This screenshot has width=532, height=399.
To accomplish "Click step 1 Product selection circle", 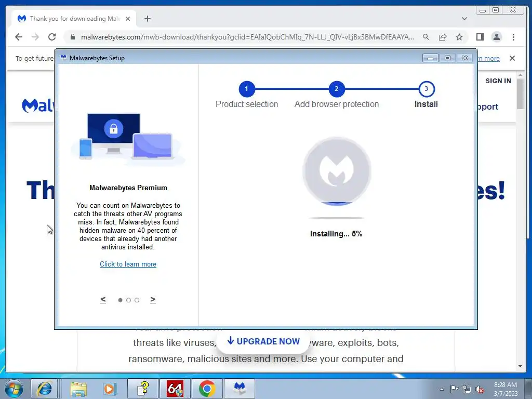I will tap(247, 89).
